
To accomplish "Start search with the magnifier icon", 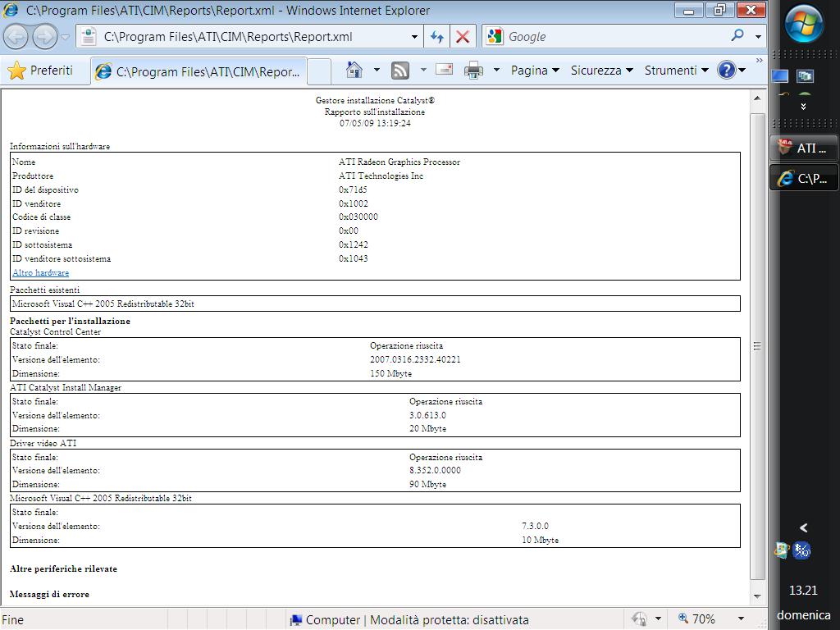I will click(x=737, y=36).
